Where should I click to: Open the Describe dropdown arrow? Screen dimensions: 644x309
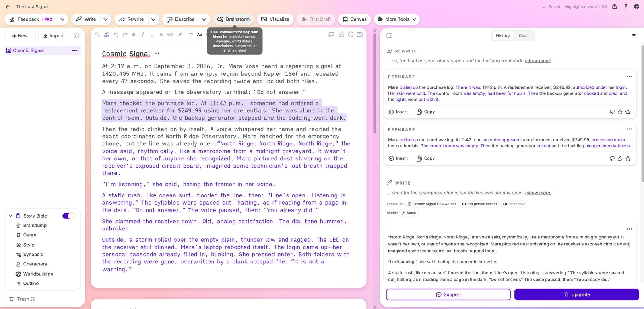[x=204, y=19]
